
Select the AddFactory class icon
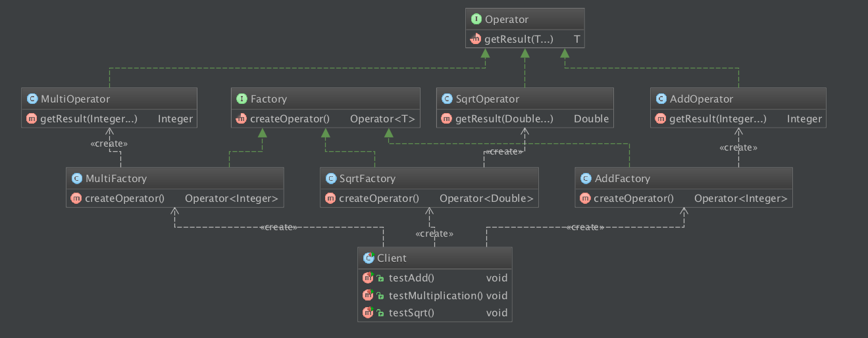tap(586, 178)
